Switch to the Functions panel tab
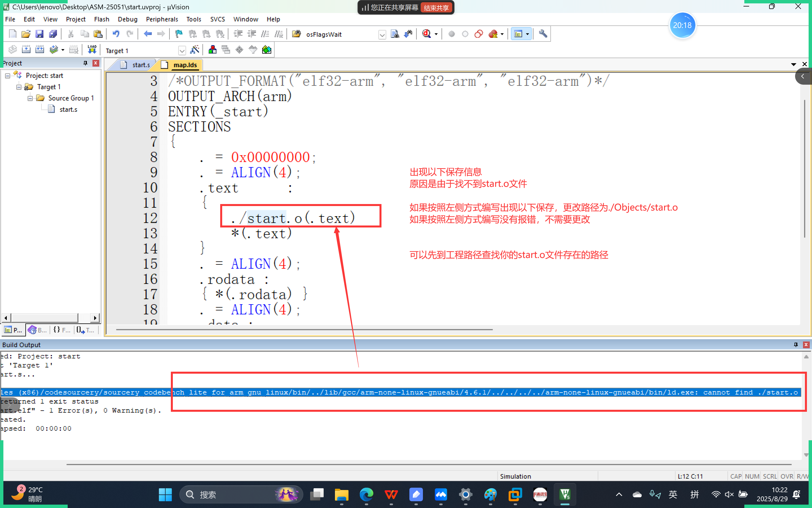The height and width of the screenshot is (508, 812). (62, 330)
